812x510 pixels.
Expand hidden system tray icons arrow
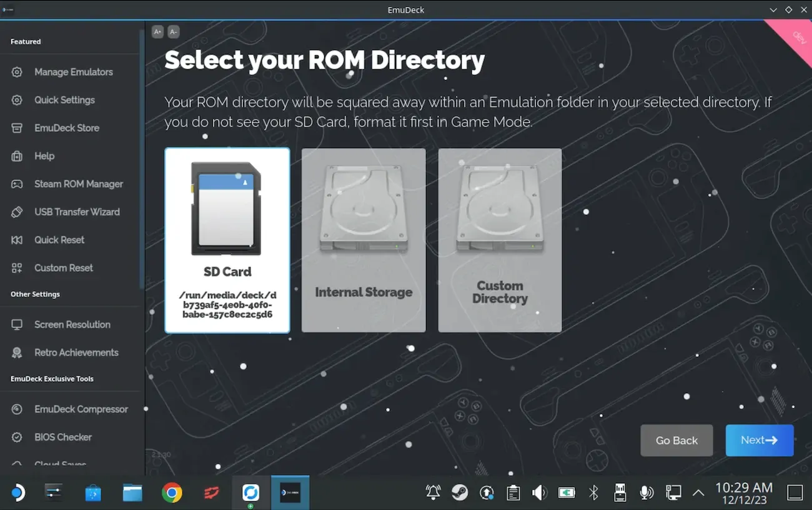coord(699,493)
